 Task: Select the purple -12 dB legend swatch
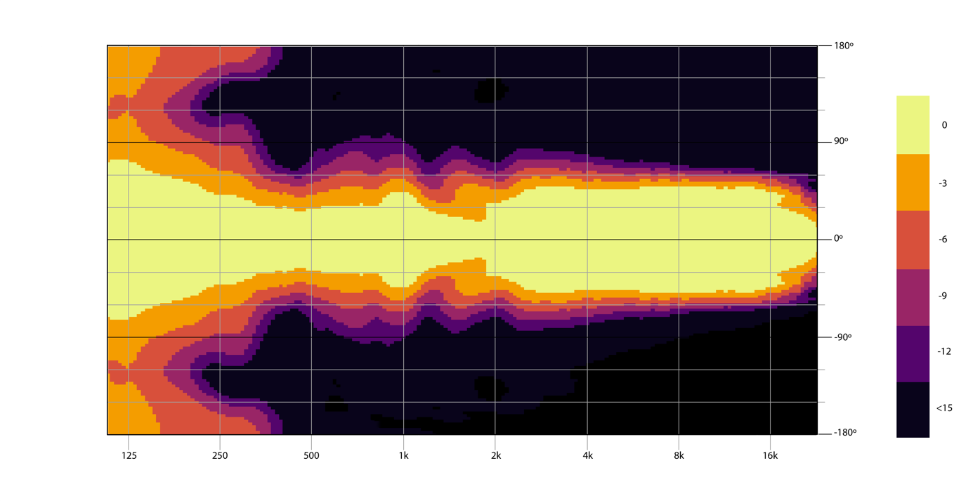pos(913,353)
